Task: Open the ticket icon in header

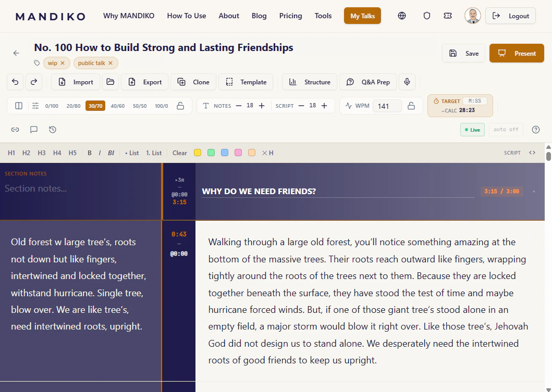Action: click(448, 16)
